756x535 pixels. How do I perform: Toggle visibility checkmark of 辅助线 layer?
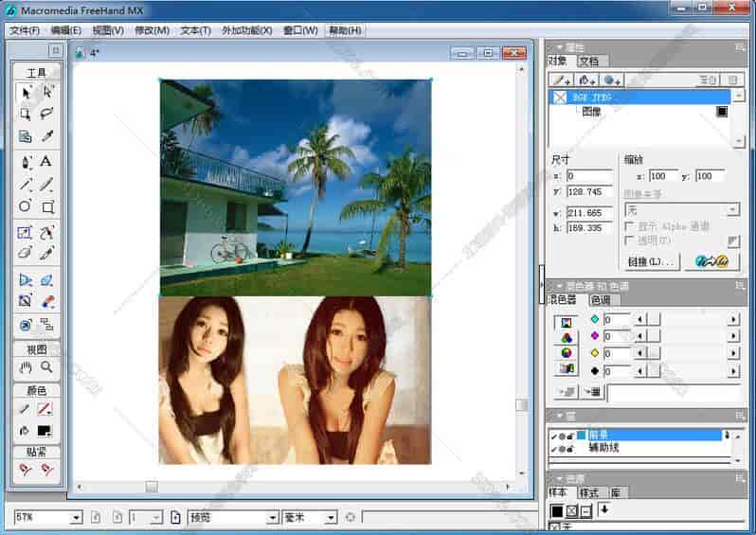[x=554, y=448]
